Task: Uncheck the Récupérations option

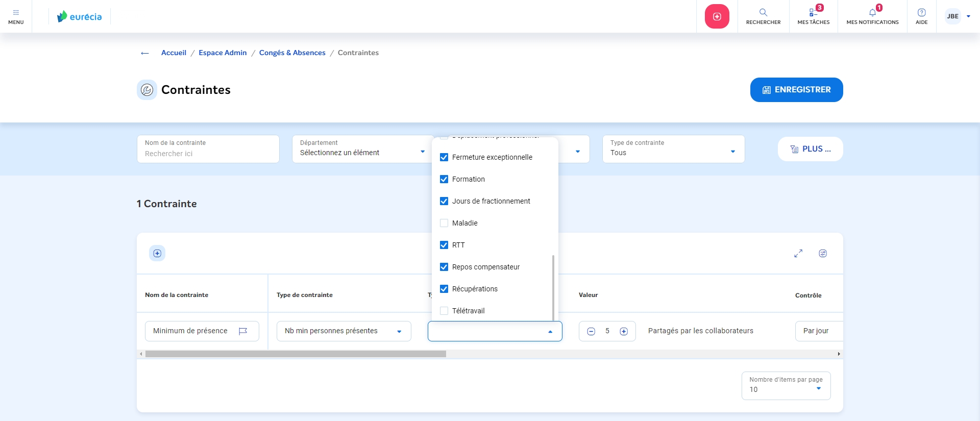Action: 444,289
